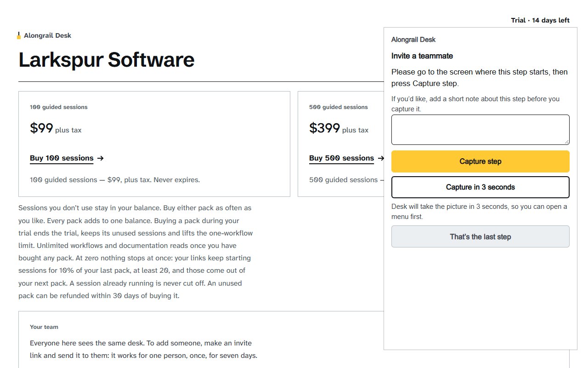The image size is (588, 368).
Task: Follow the Buy 100 sessions link
Action: [x=62, y=158]
